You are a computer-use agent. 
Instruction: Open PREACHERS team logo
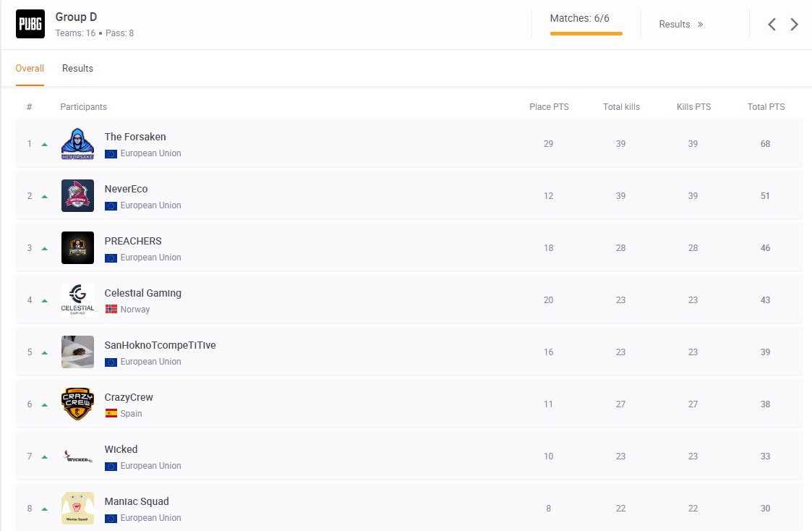[77, 247]
